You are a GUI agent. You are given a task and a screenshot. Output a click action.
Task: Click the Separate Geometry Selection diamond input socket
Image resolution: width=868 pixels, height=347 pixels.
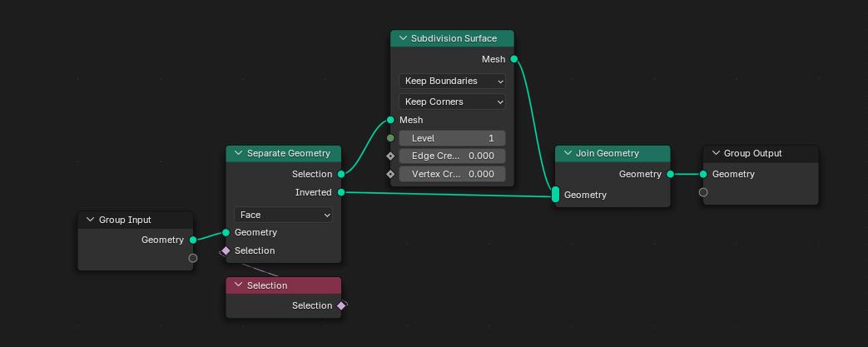pos(226,250)
